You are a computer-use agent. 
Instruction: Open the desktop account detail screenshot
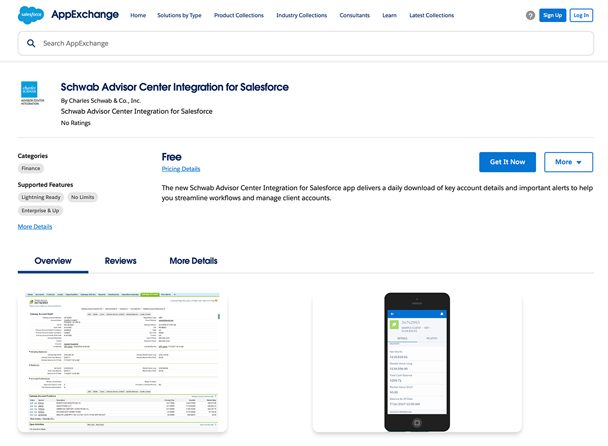point(123,362)
